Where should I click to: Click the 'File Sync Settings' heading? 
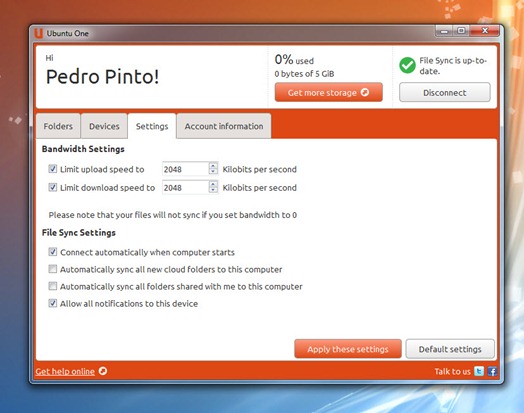point(79,233)
